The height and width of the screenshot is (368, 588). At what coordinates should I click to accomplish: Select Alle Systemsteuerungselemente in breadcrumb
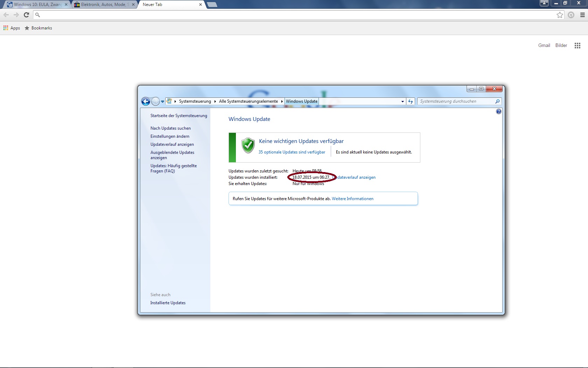[248, 101]
